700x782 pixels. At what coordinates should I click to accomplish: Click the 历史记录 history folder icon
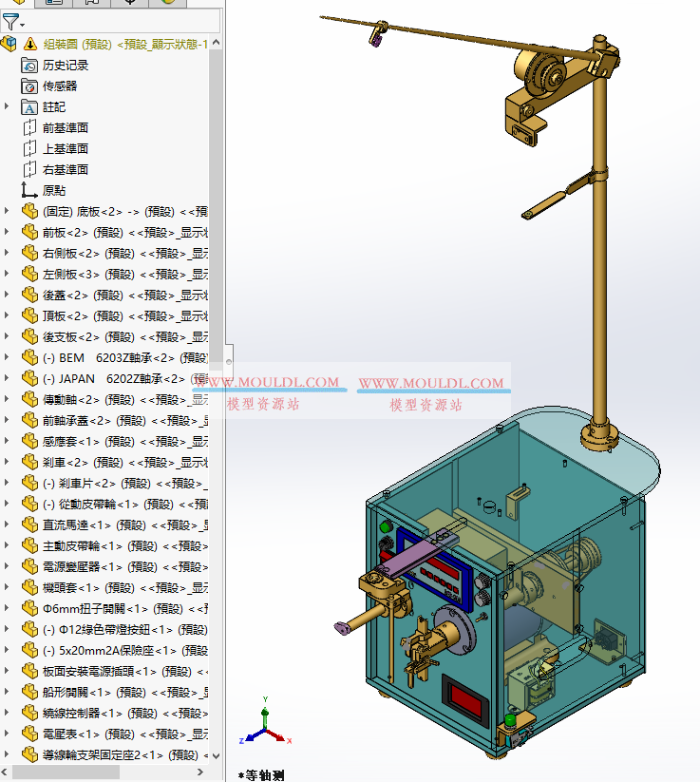(x=29, y=66)
